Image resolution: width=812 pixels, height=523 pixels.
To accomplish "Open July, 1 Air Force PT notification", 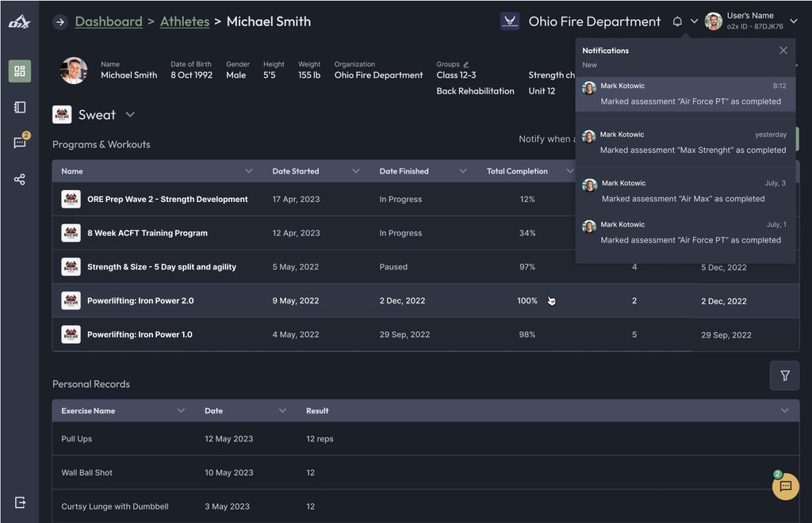I will point(685,232).
